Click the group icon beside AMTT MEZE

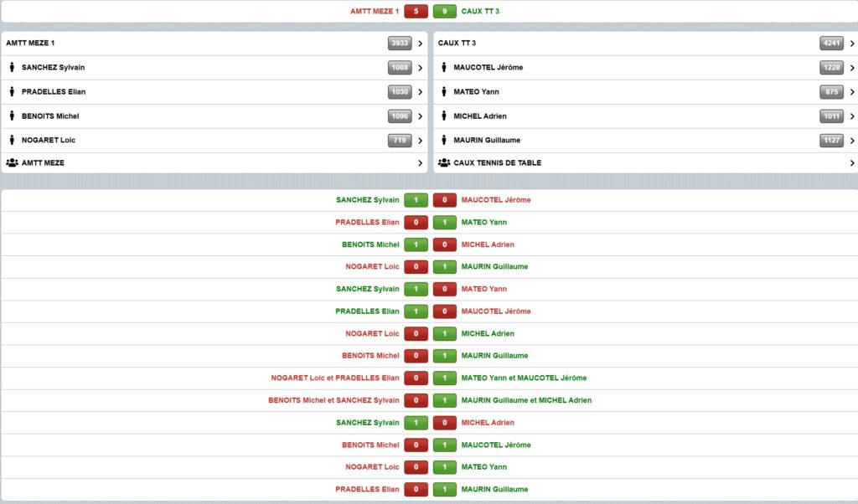coord(13,163)
